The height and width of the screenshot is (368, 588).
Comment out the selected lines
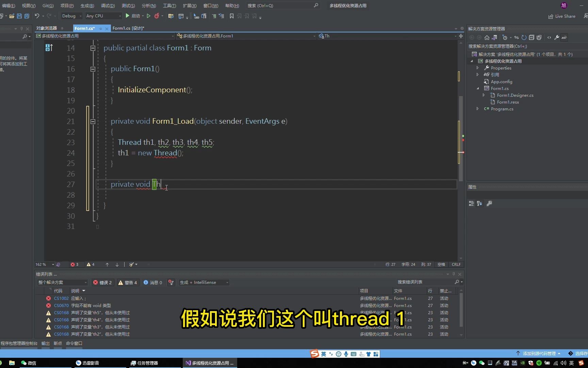click(214, 16)
